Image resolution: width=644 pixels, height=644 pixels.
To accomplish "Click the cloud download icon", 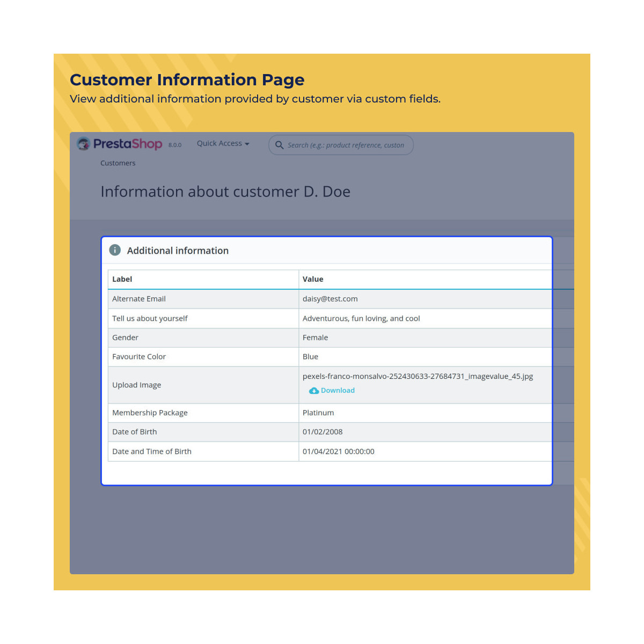I will tap(314, 391).
